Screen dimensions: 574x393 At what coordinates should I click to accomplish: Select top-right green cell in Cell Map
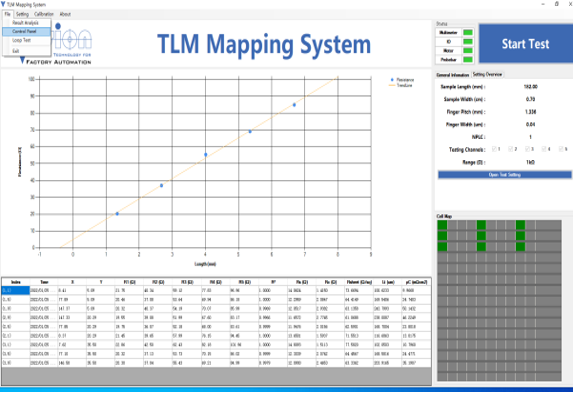[x=521, y=225]
